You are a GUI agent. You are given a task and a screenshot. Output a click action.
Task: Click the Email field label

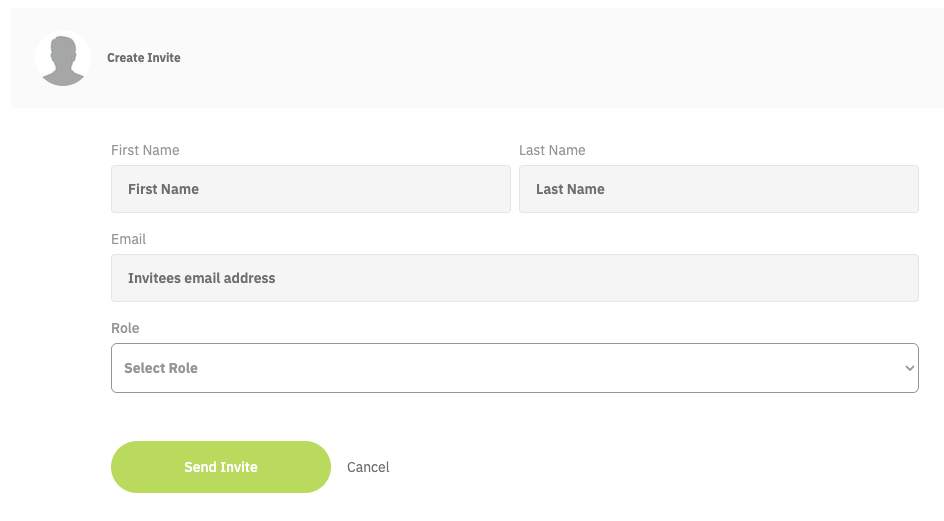129,239
